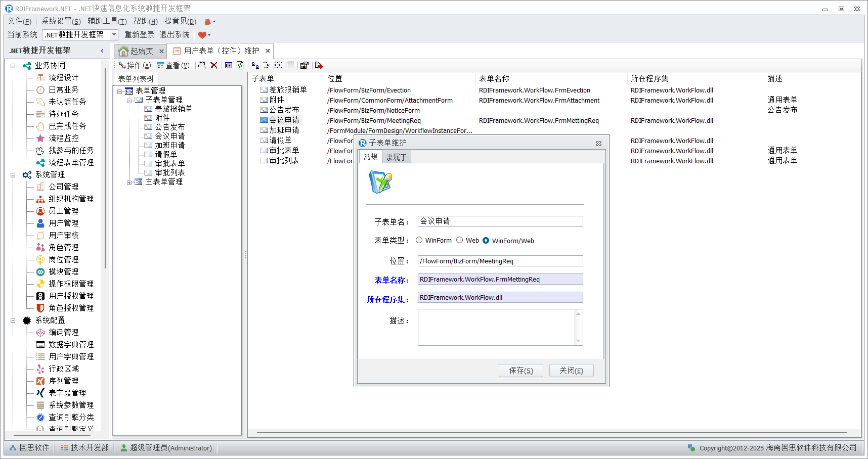The image size is (868, 459).
Task: Click the green refresh toolbar icon
Action: click(240, 65)
